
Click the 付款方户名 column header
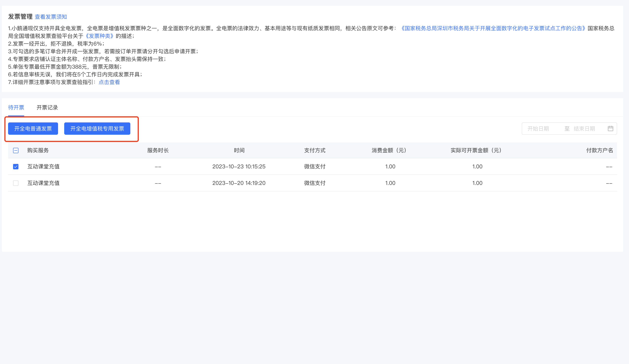tap(600, 150)
